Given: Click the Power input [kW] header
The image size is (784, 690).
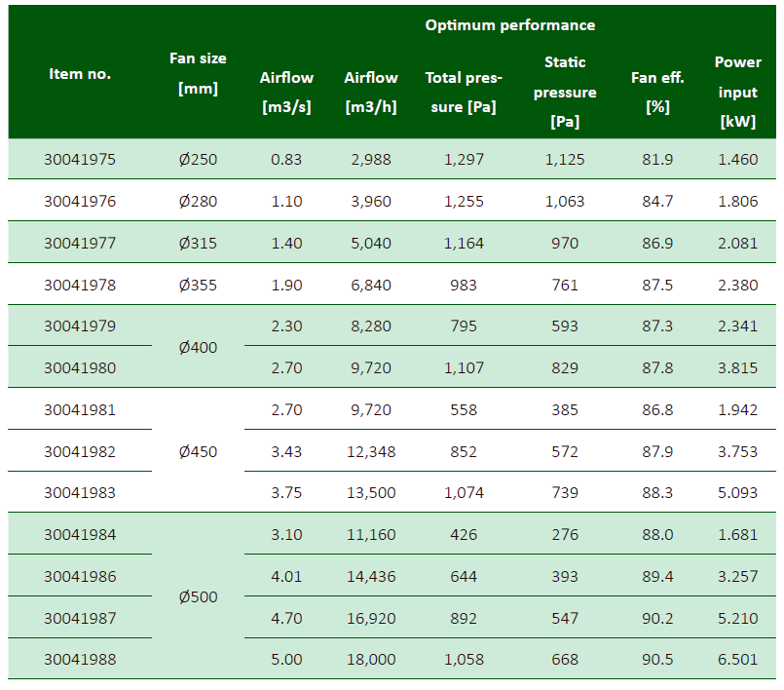Looking at the screenshot, I should tap(737, 93).
